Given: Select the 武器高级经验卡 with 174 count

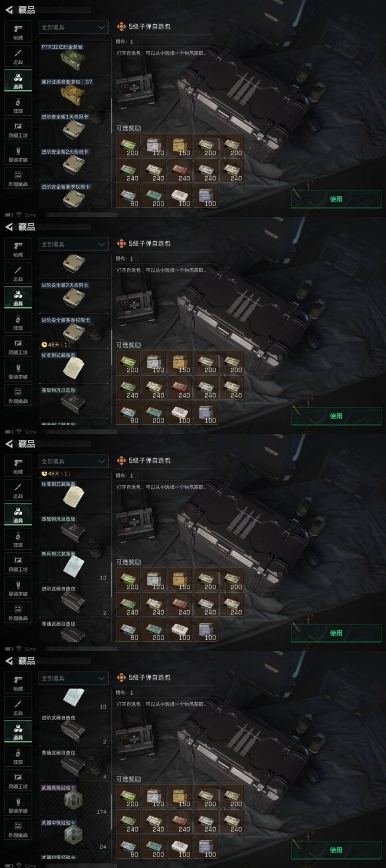Looking at the screenshot, I should (73, 800).
